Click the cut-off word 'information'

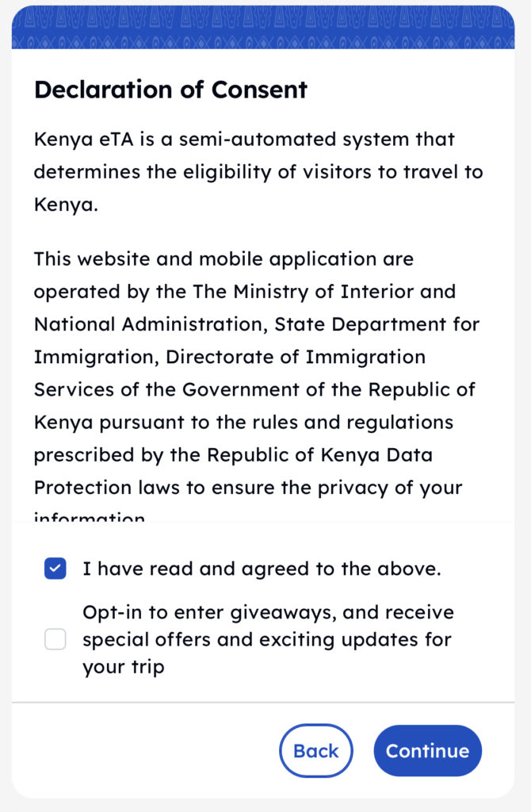(x=90, y=517)
